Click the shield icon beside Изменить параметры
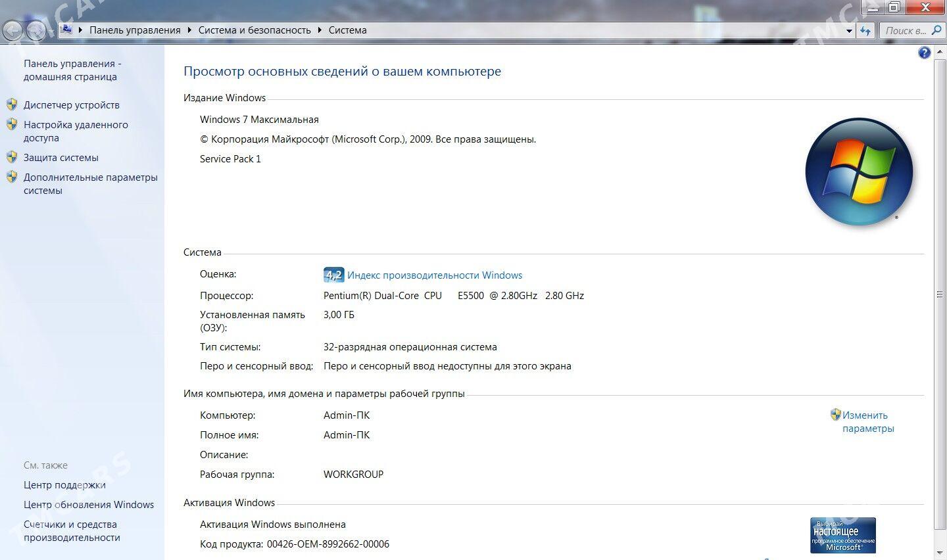947x560 pixels. [835, 415]
